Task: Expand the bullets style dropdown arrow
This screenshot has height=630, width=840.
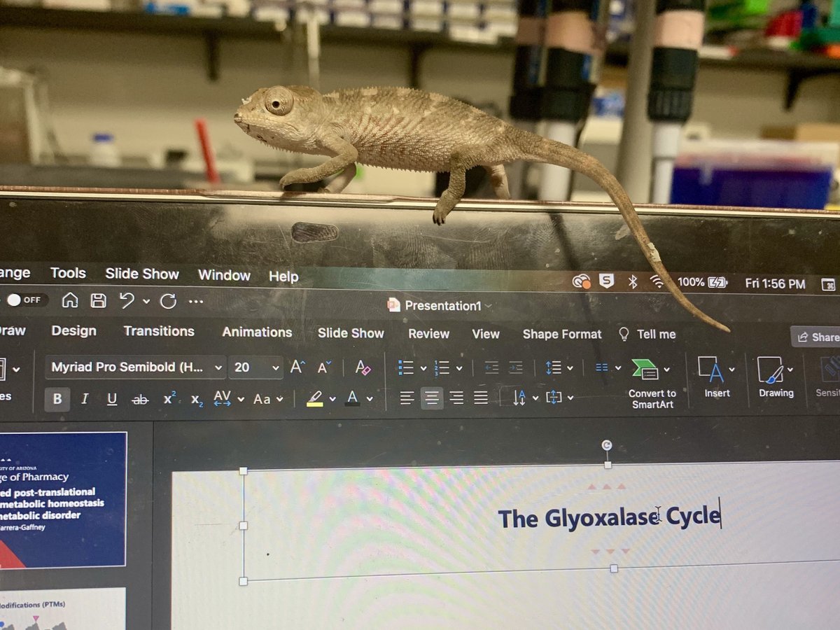Action: 423,368
